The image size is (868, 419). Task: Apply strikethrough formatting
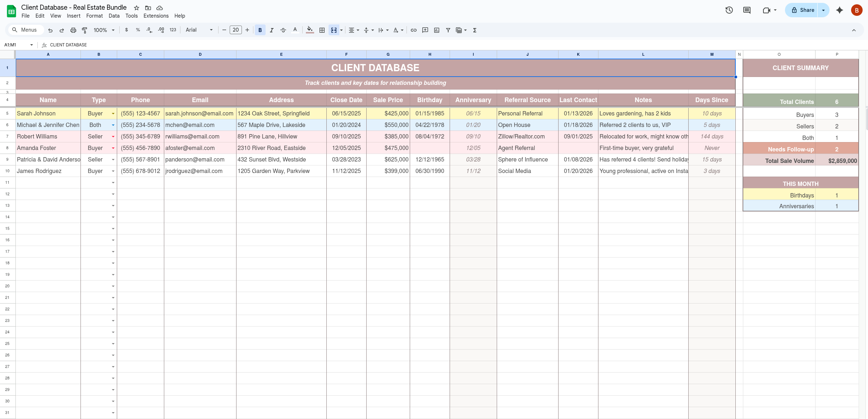pos(283,30)
